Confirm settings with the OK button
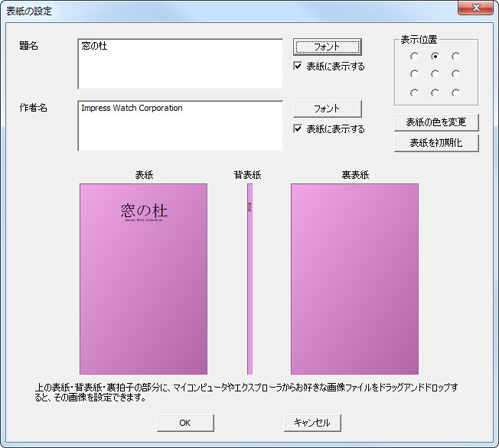This screenshot has height=448, width=499. click(x=185, y=423)
